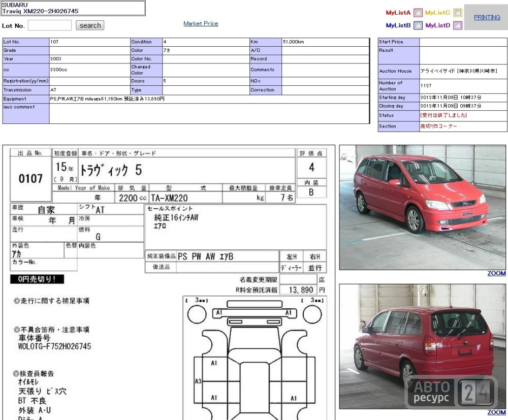Image resolution: width=508 pixels, height=420 pixels.
Task: Select the Transmission value AT
Action: click(53, 90)
